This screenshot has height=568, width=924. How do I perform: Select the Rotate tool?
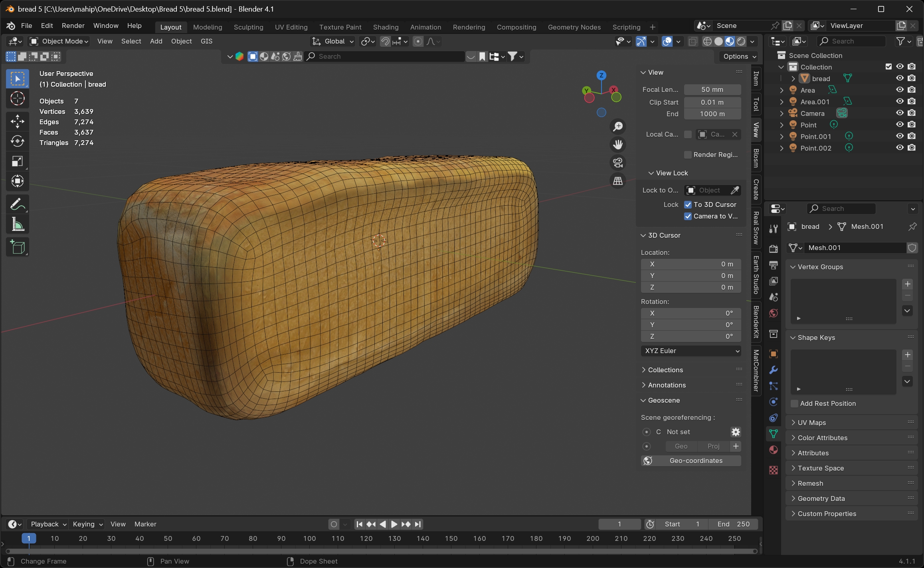[17, 141]
